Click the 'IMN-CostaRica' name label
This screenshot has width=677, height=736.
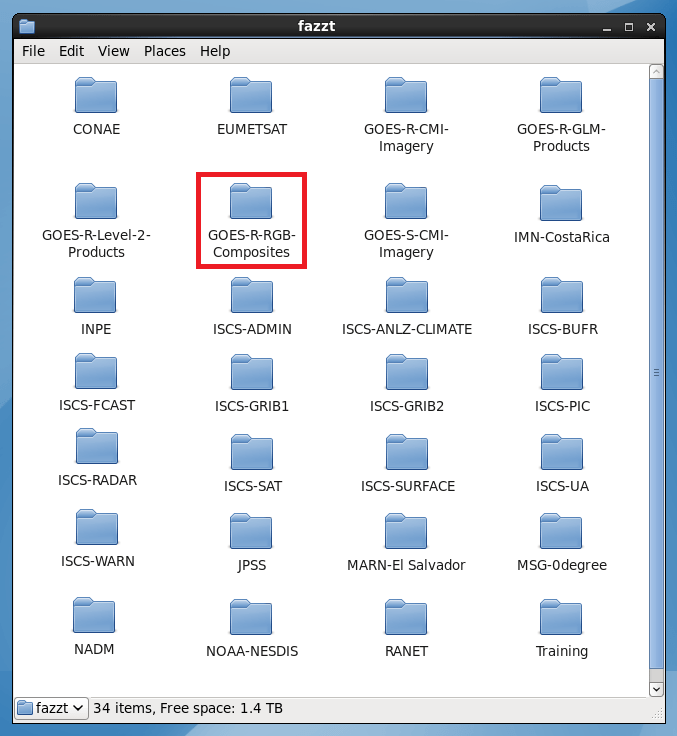pyautogui.click(x=562, y=237)
